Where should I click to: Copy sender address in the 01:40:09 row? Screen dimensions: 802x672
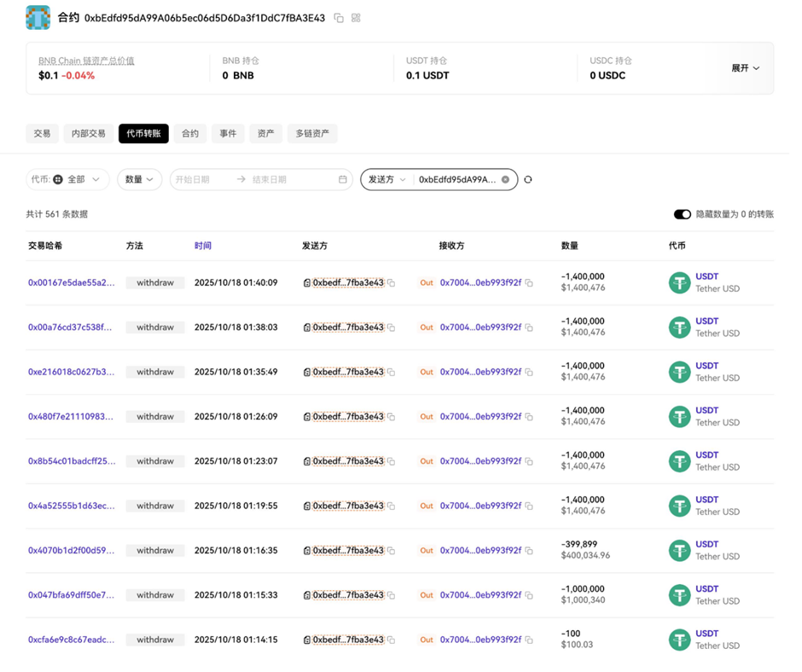point(392,283)
